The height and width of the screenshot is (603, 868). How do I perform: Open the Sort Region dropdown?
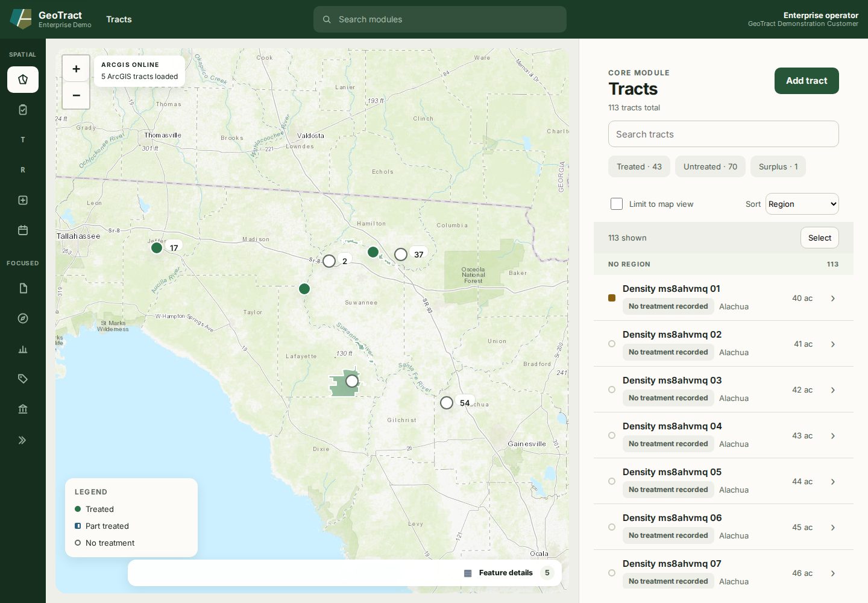802,204
